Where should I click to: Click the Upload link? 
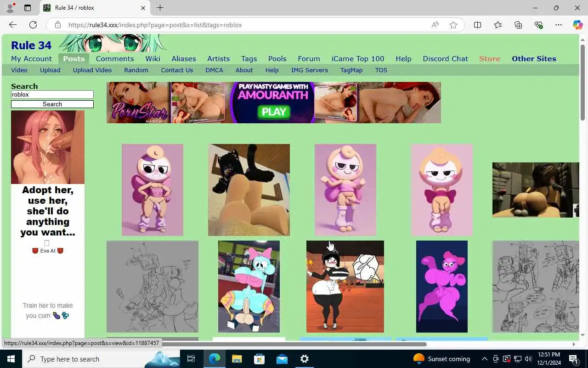coord(50,70)
